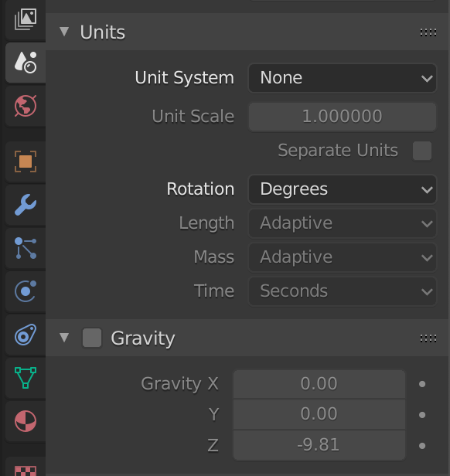Click the Gravity X animate dot
Screen dimensions: 450x476
[x=422, y=384]
